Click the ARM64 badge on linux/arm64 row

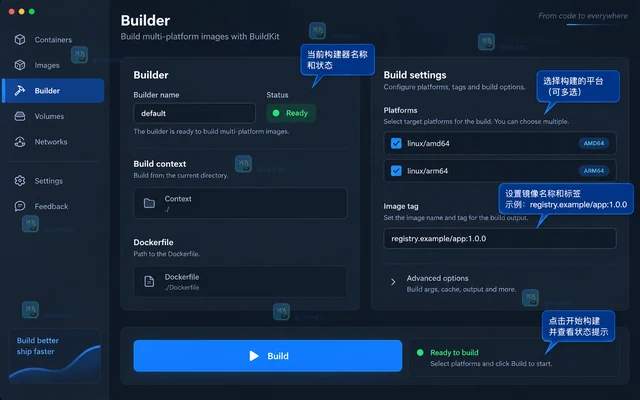pos(593,171)
